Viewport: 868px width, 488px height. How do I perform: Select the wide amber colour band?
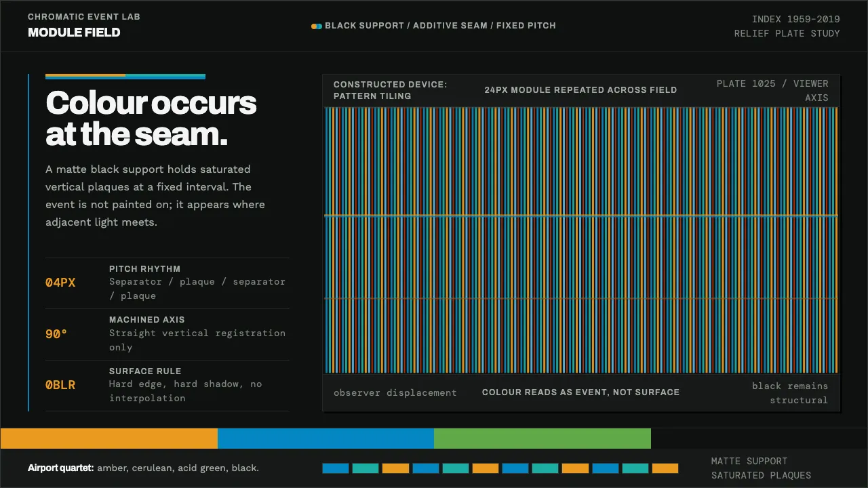coord(109,439)
